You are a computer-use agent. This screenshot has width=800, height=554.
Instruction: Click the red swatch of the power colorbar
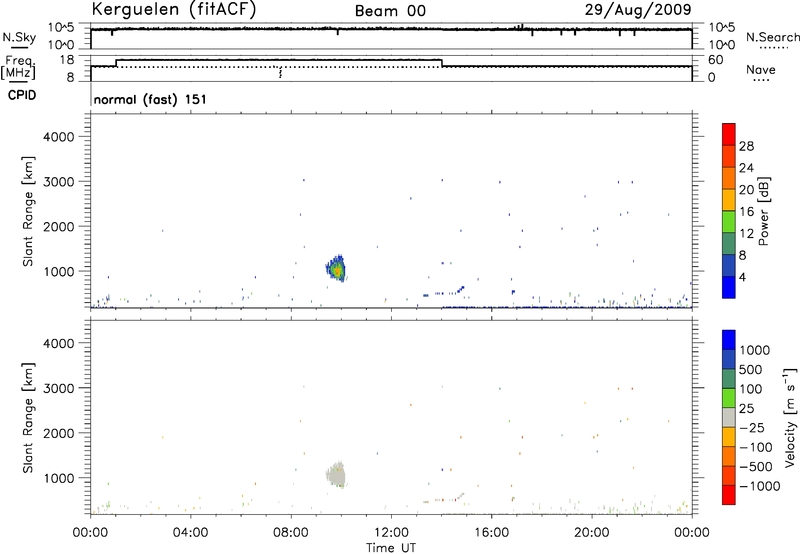point(729,135)
